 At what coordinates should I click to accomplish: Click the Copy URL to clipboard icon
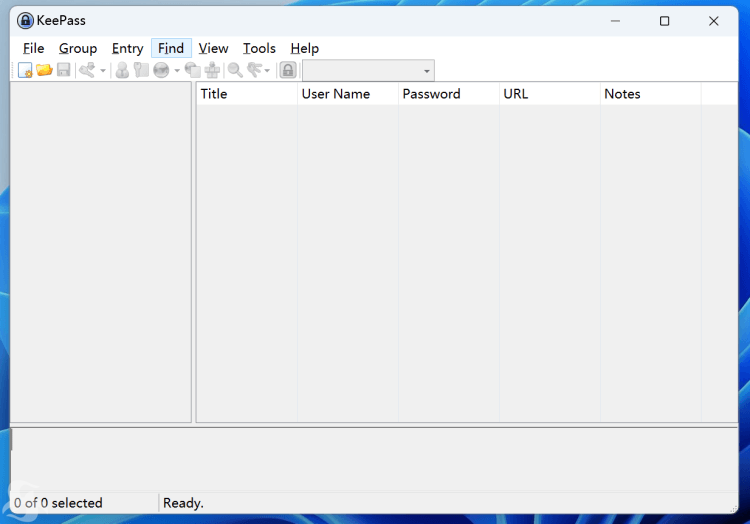coord(193,70)
